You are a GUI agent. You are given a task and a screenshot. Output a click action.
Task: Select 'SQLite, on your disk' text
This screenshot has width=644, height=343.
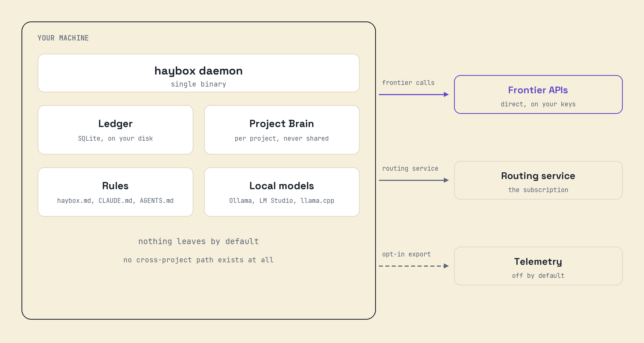115,139
